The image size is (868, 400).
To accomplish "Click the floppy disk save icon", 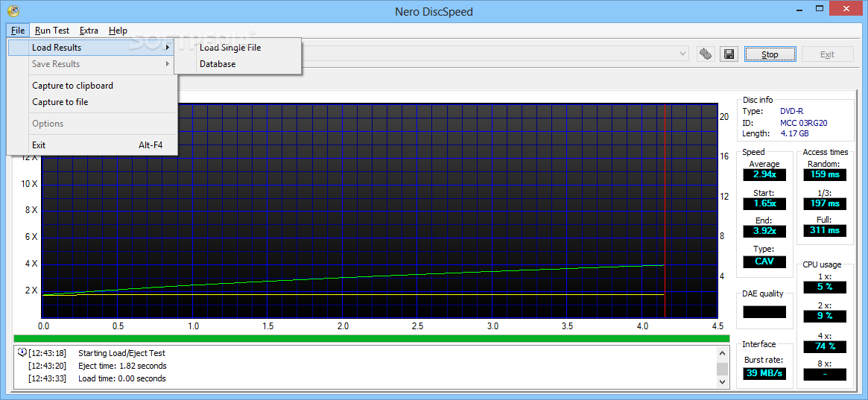I will coord(729,54).
